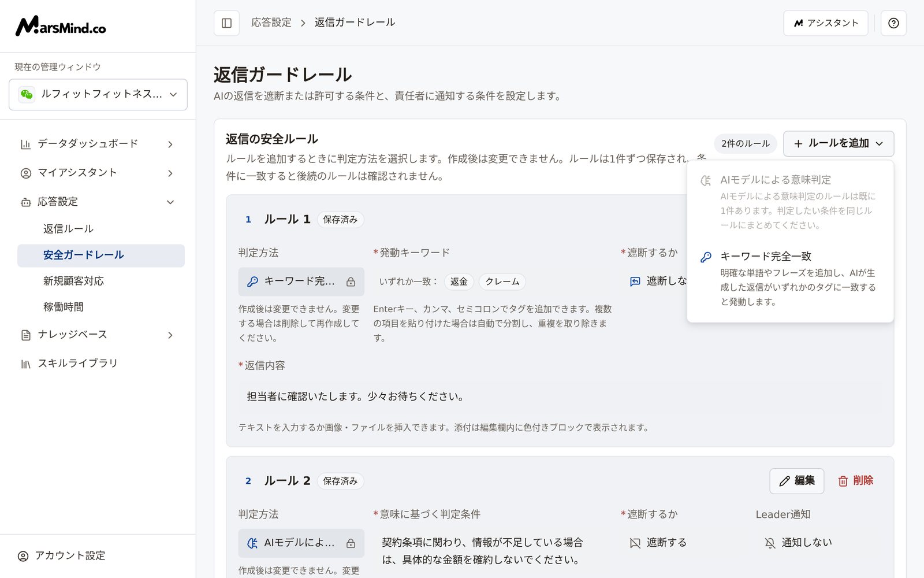
Task: Click the 保存済み badge of ルール 1
Action: pos(340,220)
